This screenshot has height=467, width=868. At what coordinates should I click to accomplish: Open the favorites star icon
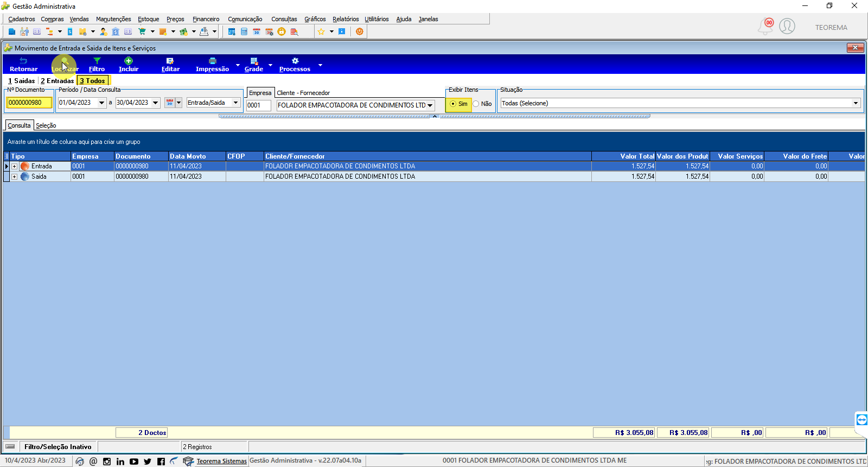(321, 31)
